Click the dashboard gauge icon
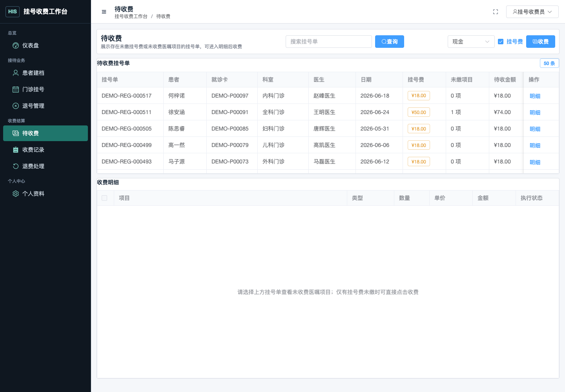The width and height of the screenshot is (565, 392). click(x=16, y=45)
